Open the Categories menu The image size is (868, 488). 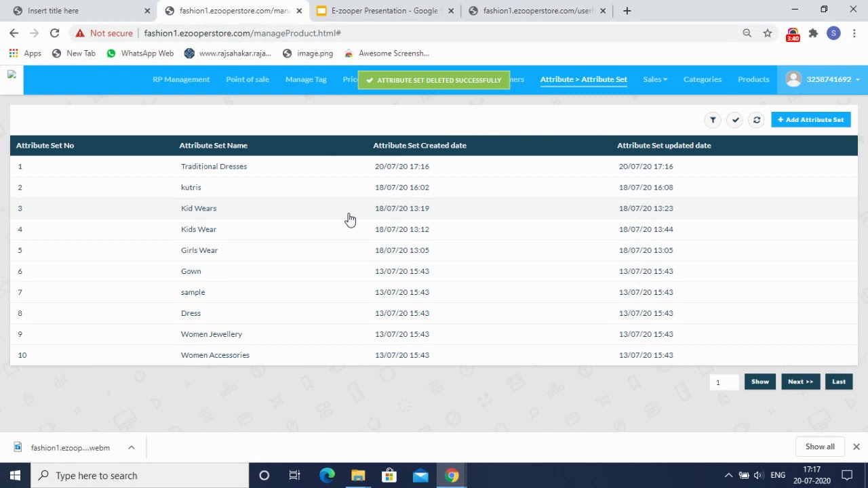[x=703, y=79]
